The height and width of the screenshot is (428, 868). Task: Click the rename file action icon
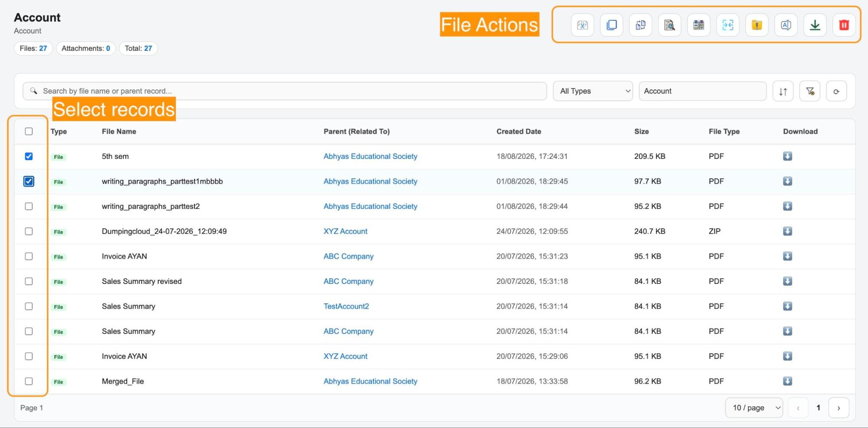[786, 25]
